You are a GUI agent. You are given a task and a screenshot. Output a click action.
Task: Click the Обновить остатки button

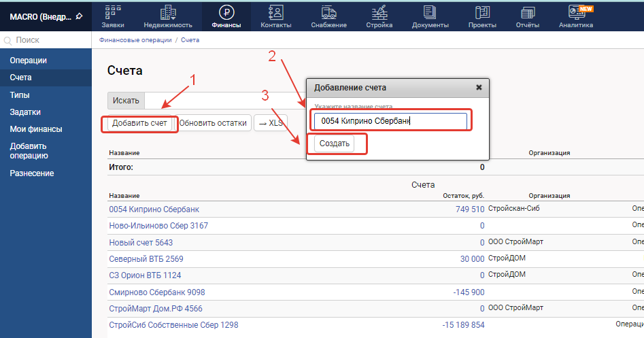coord(213,123)
